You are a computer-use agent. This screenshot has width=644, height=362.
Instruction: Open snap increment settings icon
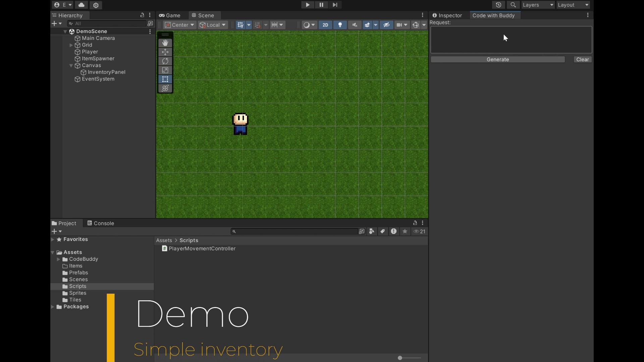pyautogui.click(x=277, y=25)
